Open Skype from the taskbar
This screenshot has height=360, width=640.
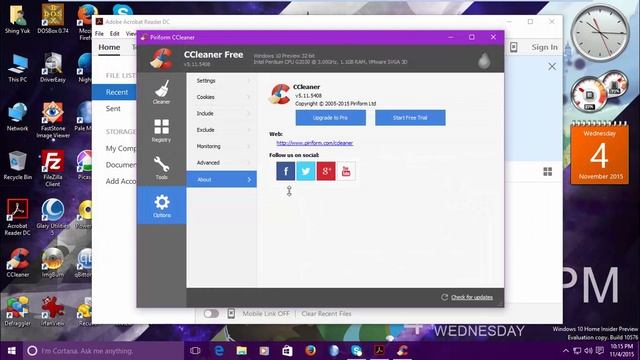click(357, 351)
